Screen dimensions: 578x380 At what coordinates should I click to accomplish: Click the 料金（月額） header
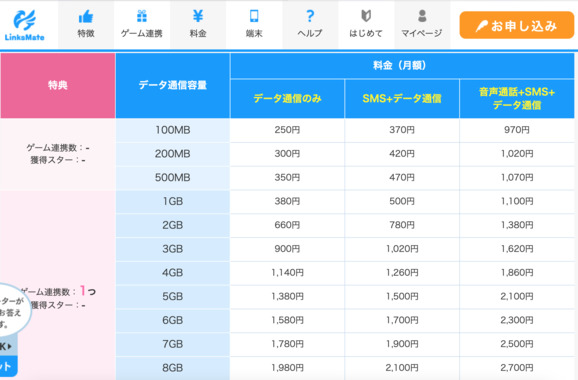[402, 66]
